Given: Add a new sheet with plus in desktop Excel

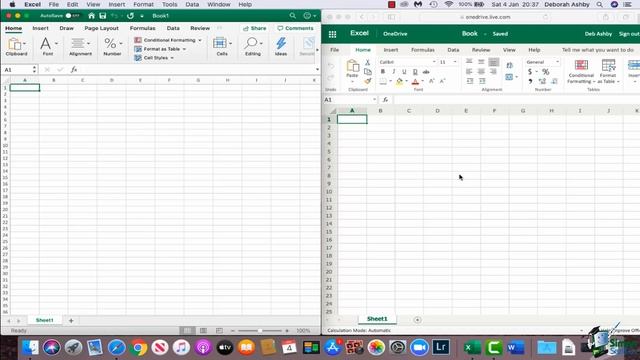Looking at the screenshot, I should coord(71,320).
